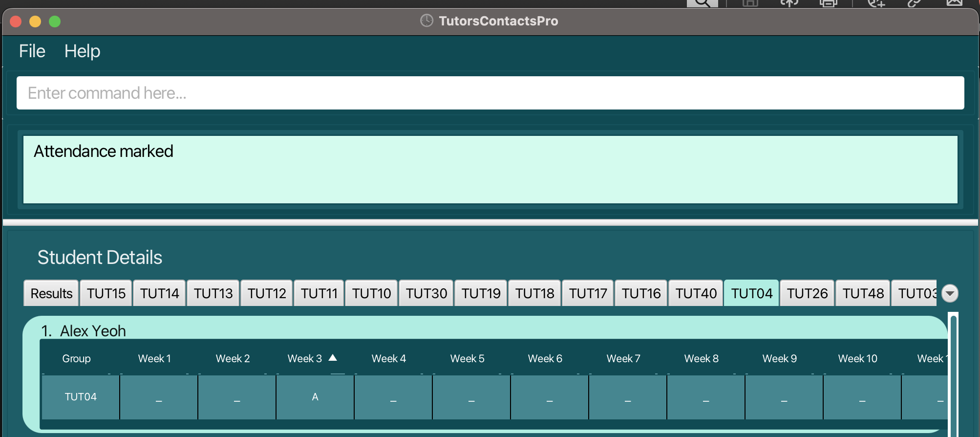Screen dimensions: 980x437
Task: Open the Help menu
Action: pos(82,51)
